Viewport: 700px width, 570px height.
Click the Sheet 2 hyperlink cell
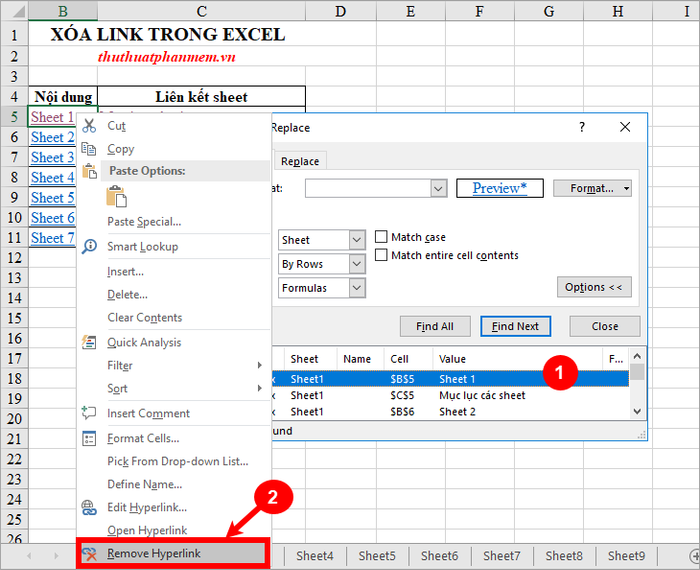52,137
